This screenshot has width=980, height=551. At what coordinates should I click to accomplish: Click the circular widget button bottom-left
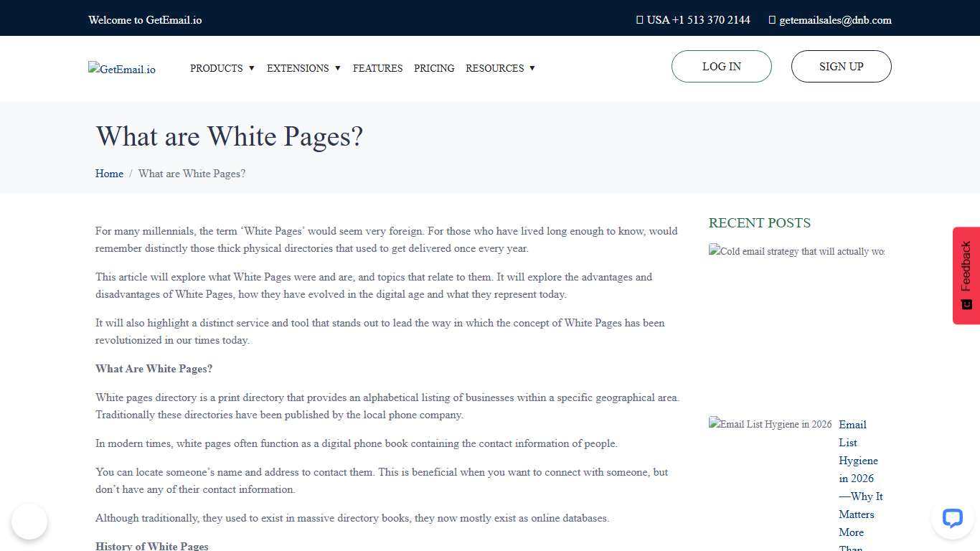(29, 522)
